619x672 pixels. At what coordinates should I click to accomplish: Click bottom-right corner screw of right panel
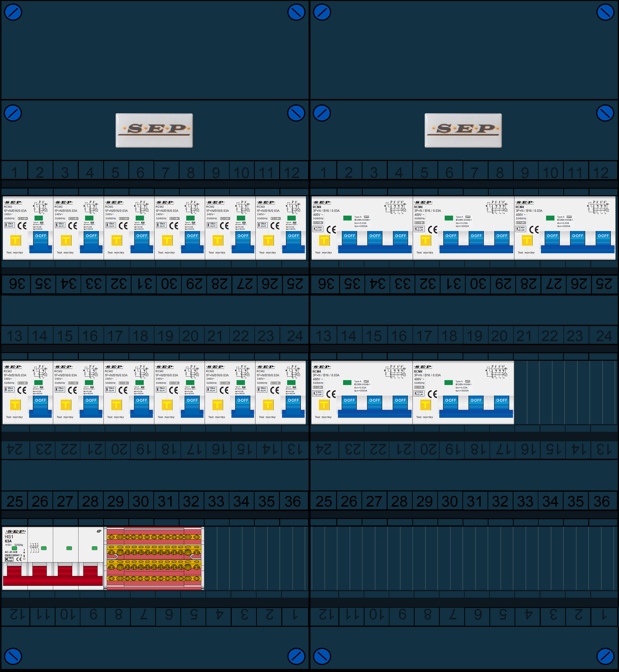[x=605, y=656]
